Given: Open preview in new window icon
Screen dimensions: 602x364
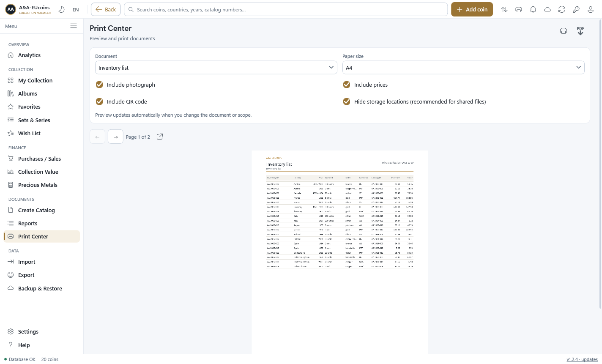Looking at the screenshot, I should (160, 137).
